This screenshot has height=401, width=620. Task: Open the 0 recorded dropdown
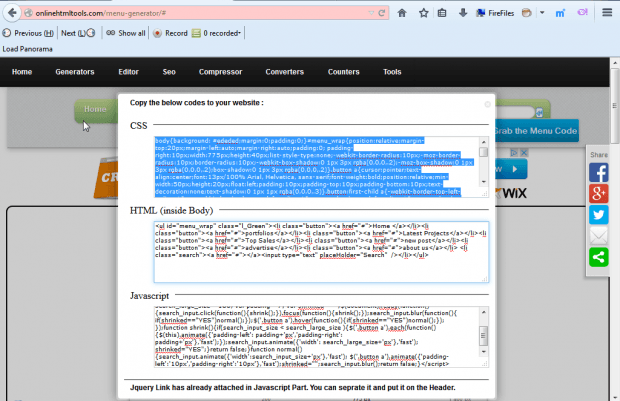click(216, 33)
